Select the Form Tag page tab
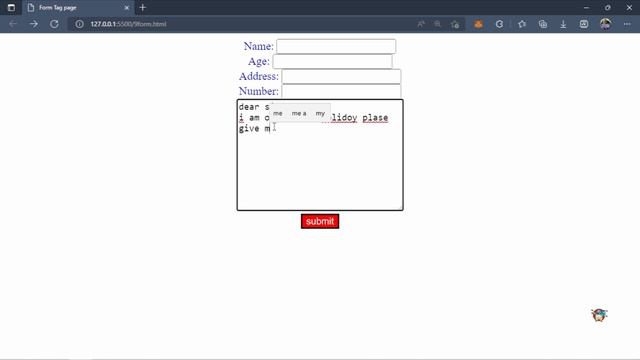 [x=78, y=7]
